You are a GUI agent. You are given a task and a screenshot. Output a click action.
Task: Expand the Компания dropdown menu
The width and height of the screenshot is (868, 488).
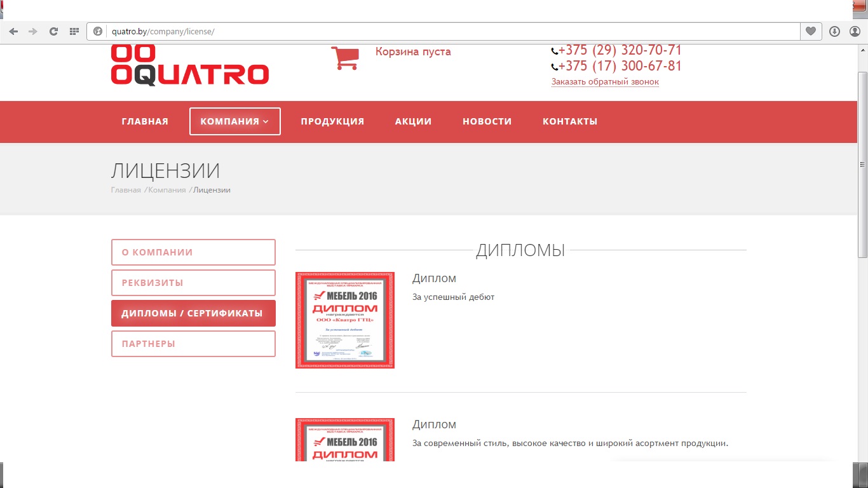coord(234,121)
